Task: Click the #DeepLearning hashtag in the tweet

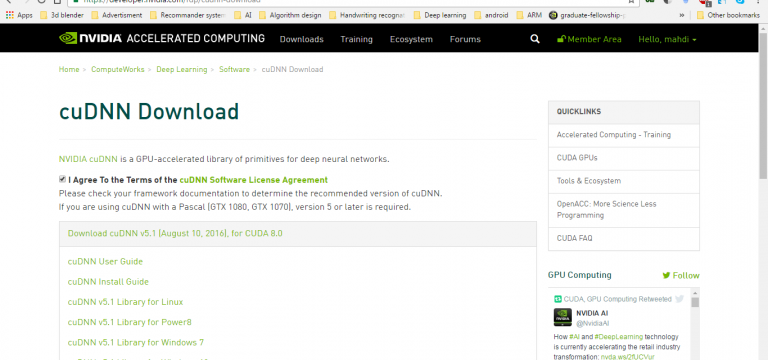Action: point(618,337)
